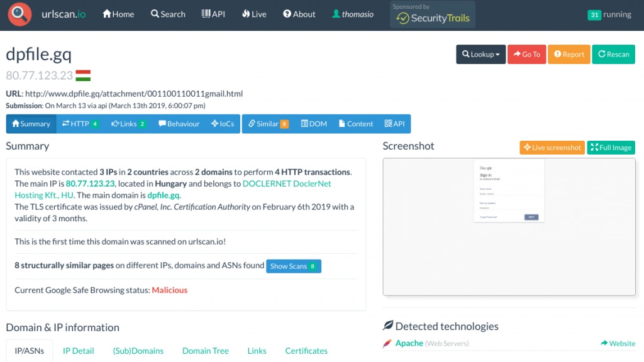Click the red Go To button
This screenshot has height=362, width=644.
tap(526, 54)
